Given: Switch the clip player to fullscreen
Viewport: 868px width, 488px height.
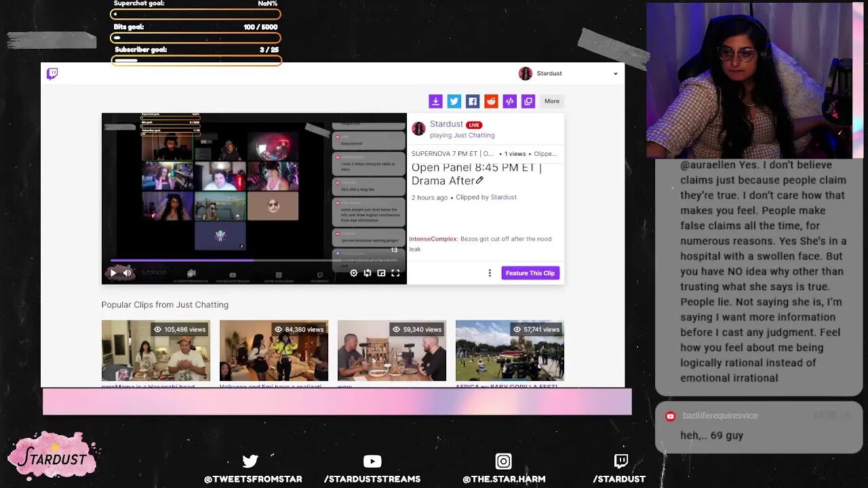Looking at the screenshot, I should [x=395, y=273].
